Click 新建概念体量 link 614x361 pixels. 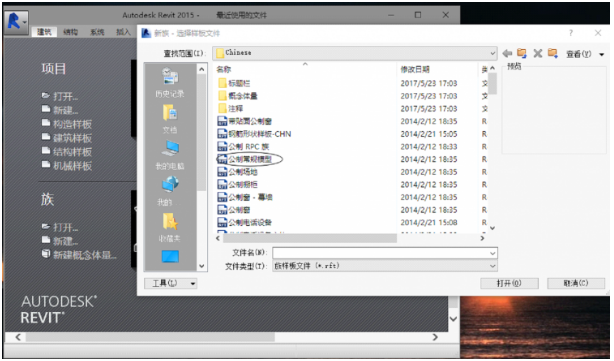[79, 255]
